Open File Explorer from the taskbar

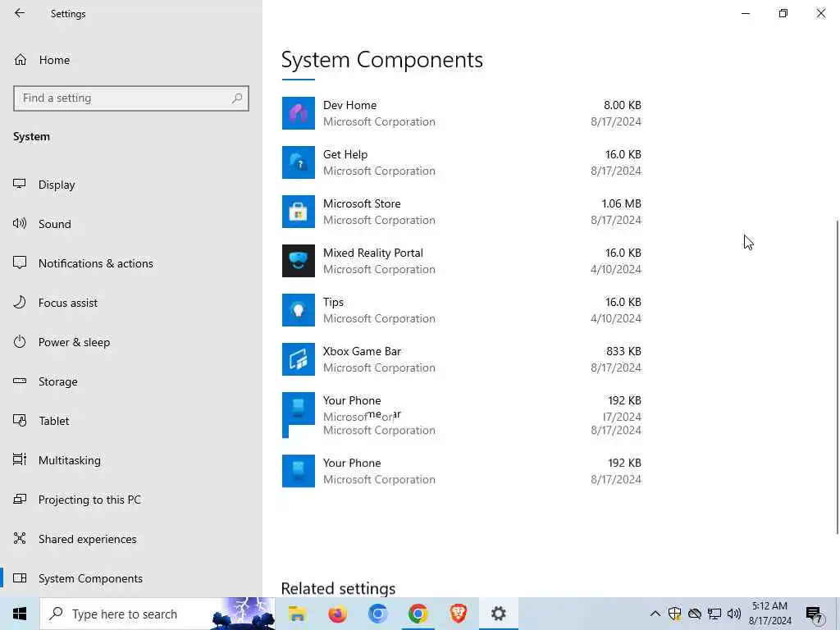(x=297, y=614)
